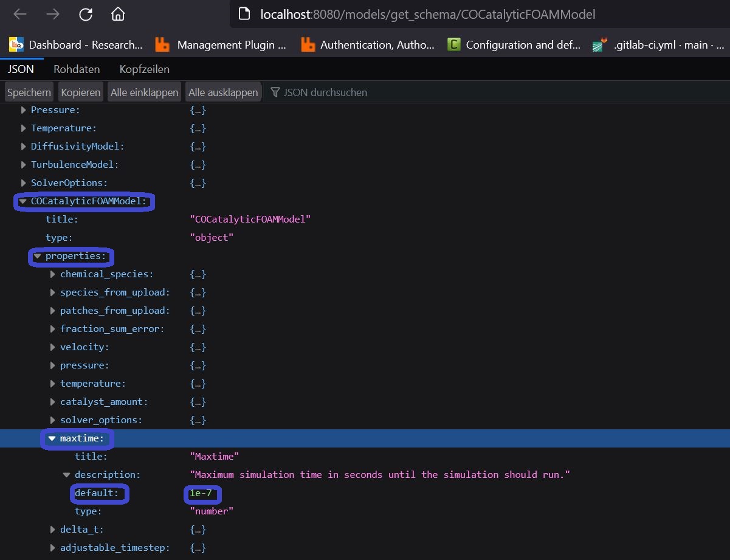The image size is (730, 560).
Task: Click the page info icon in address bar
Action: point(244,14)
